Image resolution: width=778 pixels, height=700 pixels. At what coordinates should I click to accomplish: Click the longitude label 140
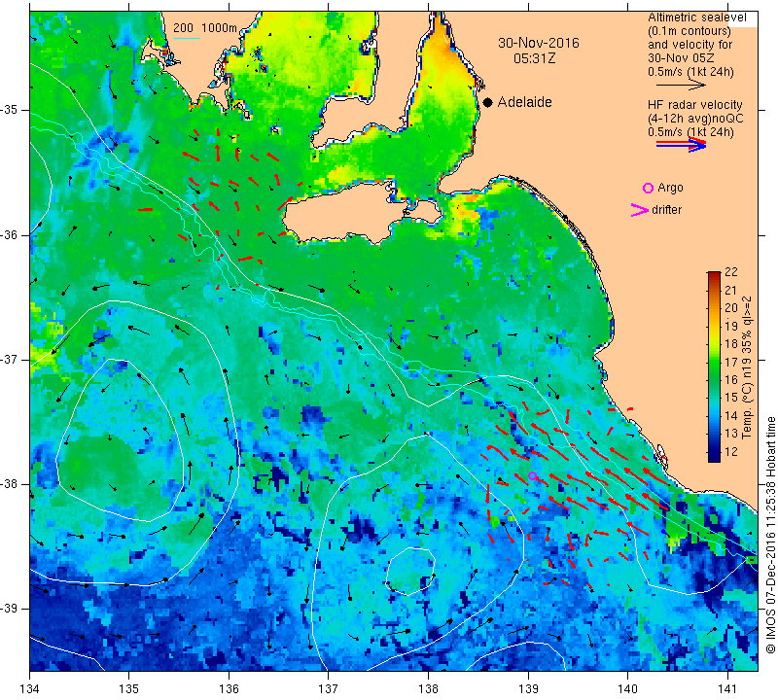click(x=627, y=688)
